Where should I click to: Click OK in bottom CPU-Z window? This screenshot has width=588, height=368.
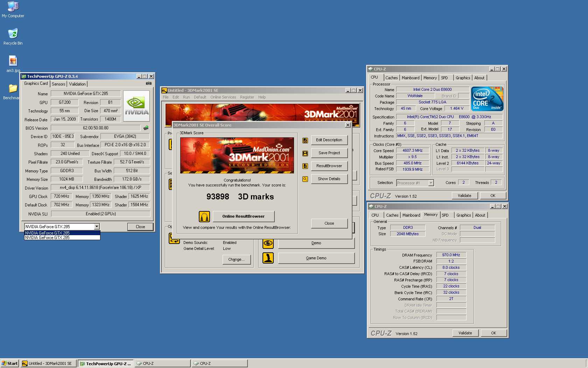[493, 333]
